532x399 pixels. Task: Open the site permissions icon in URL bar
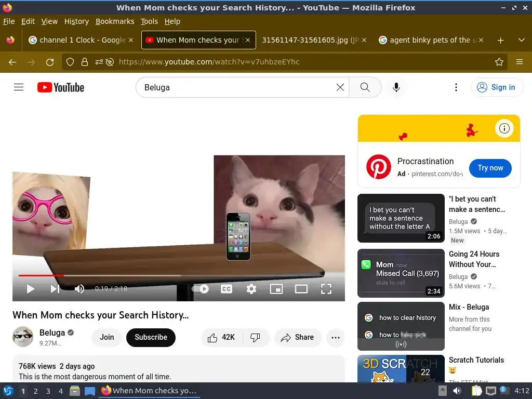(x=99, y=62)
